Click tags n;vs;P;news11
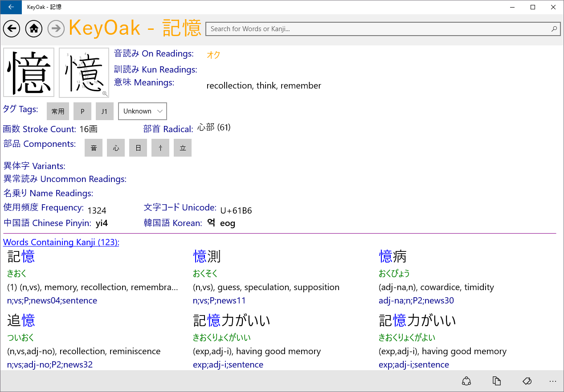The image size is (564, 392). pyautogui.click(x=219, y=301)
